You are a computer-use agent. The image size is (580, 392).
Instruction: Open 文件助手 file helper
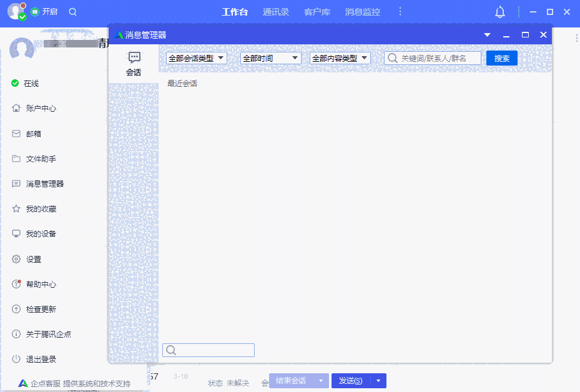(x=41, y=159)
